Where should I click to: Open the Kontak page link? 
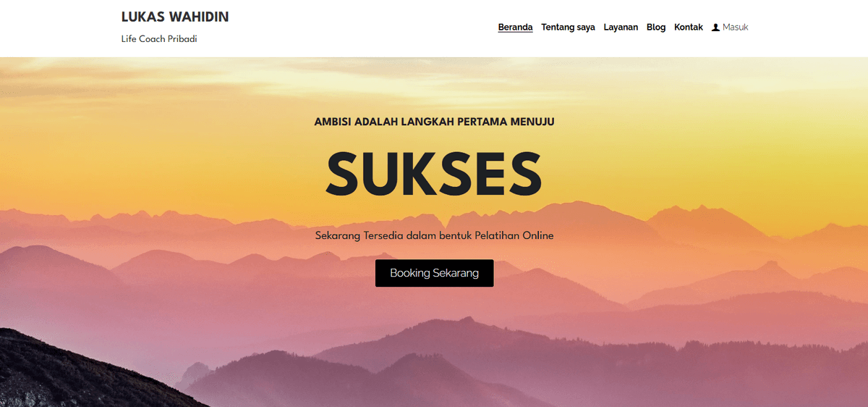(x=689, y=28)
